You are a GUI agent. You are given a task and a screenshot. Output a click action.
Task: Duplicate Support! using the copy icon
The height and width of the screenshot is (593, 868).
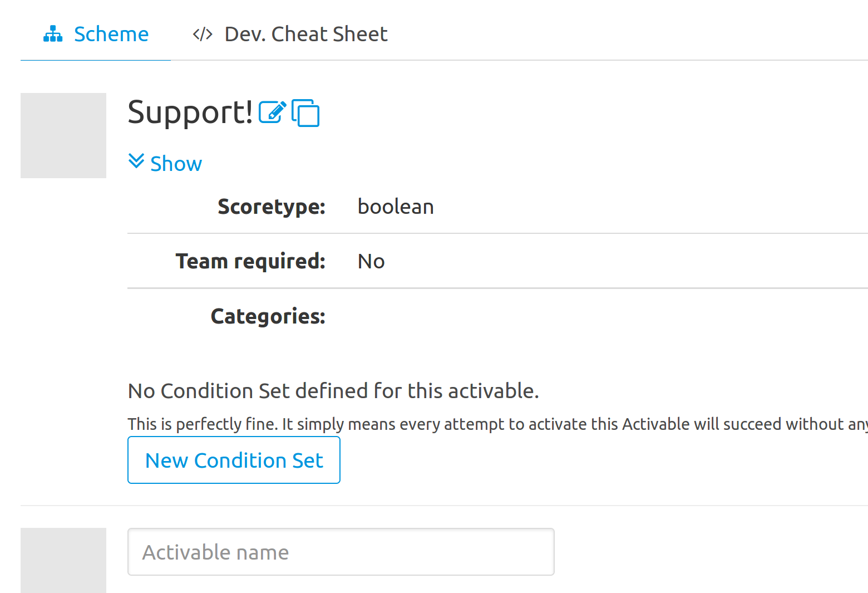pos(305,113)
